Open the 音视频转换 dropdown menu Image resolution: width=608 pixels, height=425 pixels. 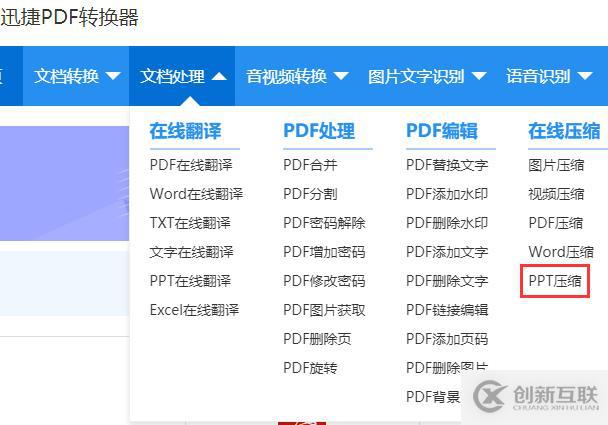(297, 76)
